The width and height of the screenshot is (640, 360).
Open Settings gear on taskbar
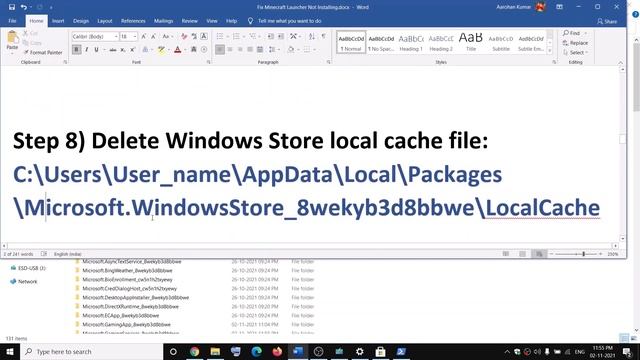click(x=360, y=351)
